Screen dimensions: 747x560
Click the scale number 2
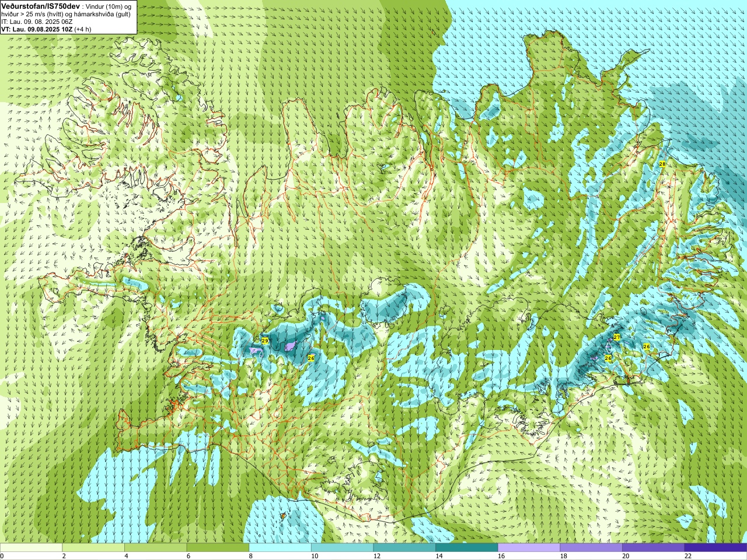point(64,556)
